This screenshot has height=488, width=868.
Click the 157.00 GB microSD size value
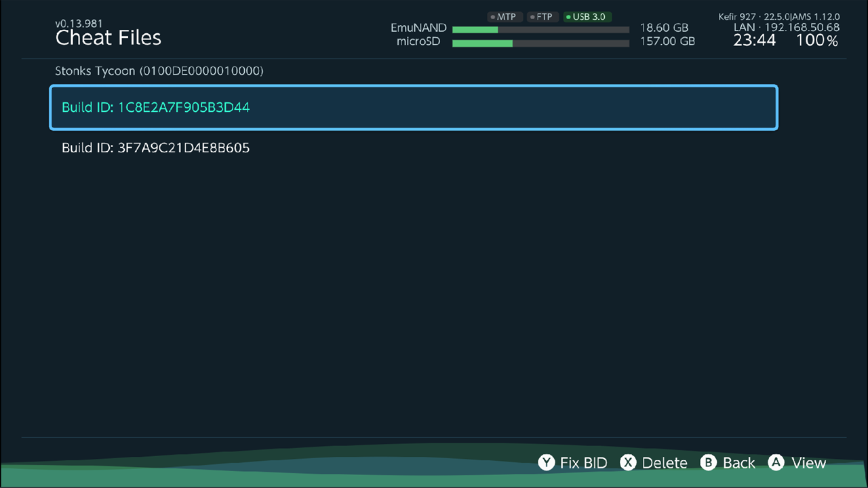667,41
